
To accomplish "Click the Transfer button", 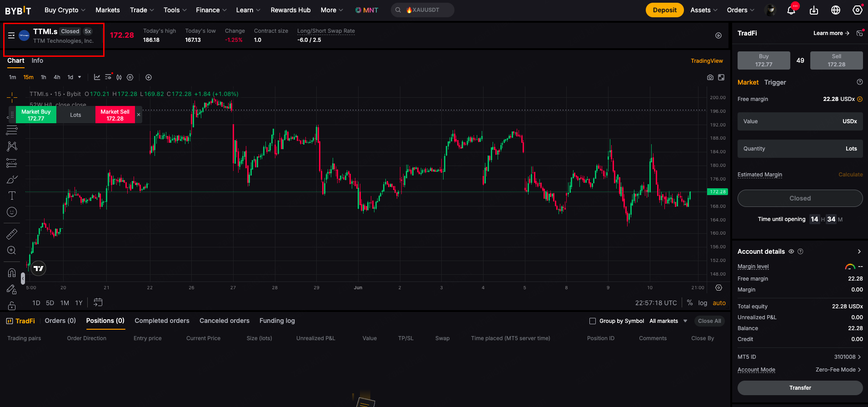I will point(800,388).
